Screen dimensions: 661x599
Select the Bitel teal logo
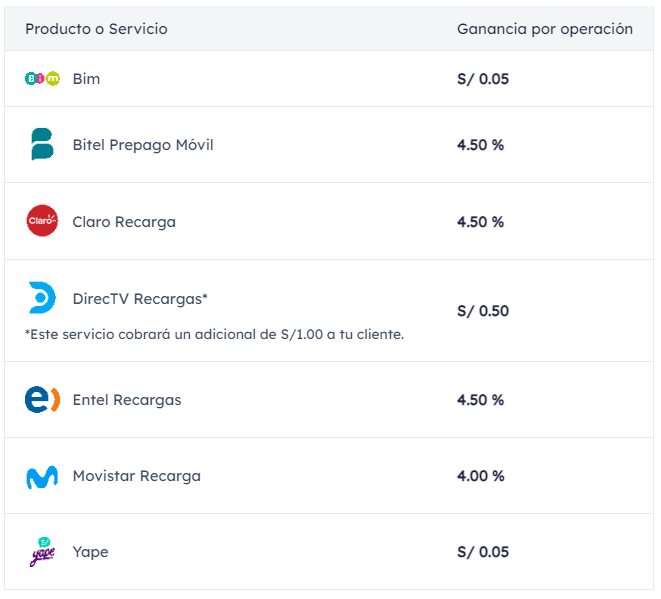pos(42,144)
